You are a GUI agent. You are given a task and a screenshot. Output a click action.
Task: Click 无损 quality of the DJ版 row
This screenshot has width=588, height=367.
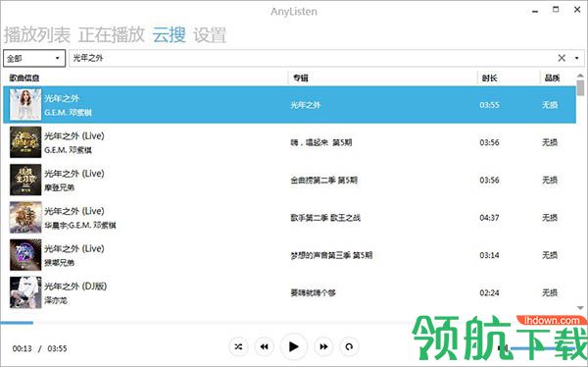click(550, 292)
